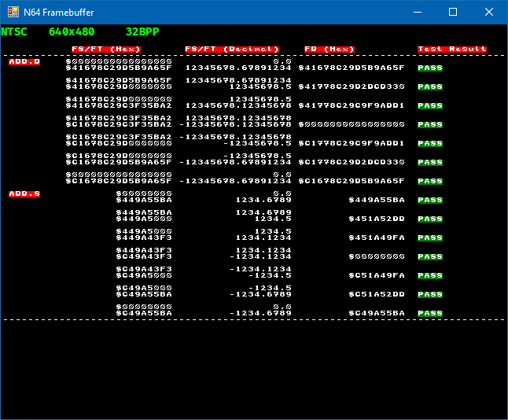Click the N64 Framebuffer title text
The image size is (508, 420).
55,12
